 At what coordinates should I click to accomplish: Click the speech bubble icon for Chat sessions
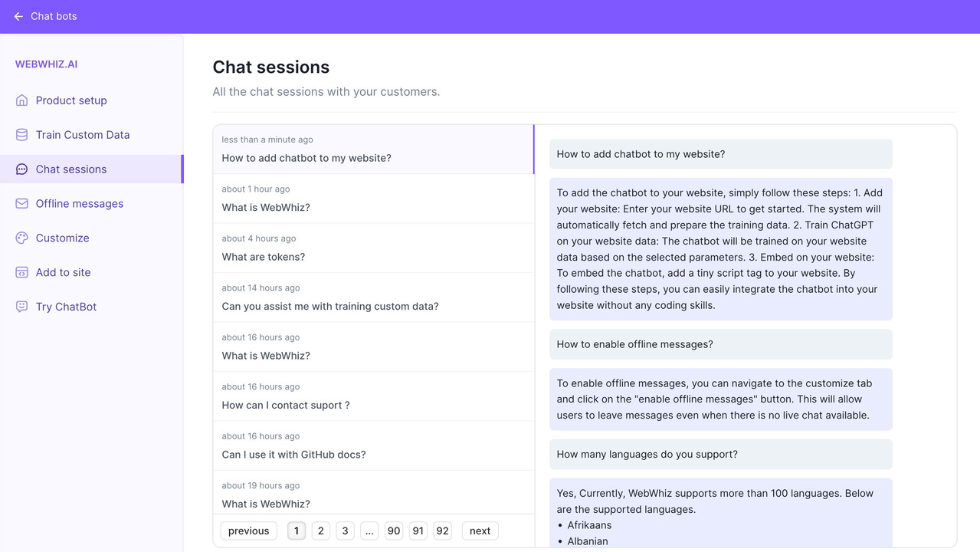coord(21,169)
